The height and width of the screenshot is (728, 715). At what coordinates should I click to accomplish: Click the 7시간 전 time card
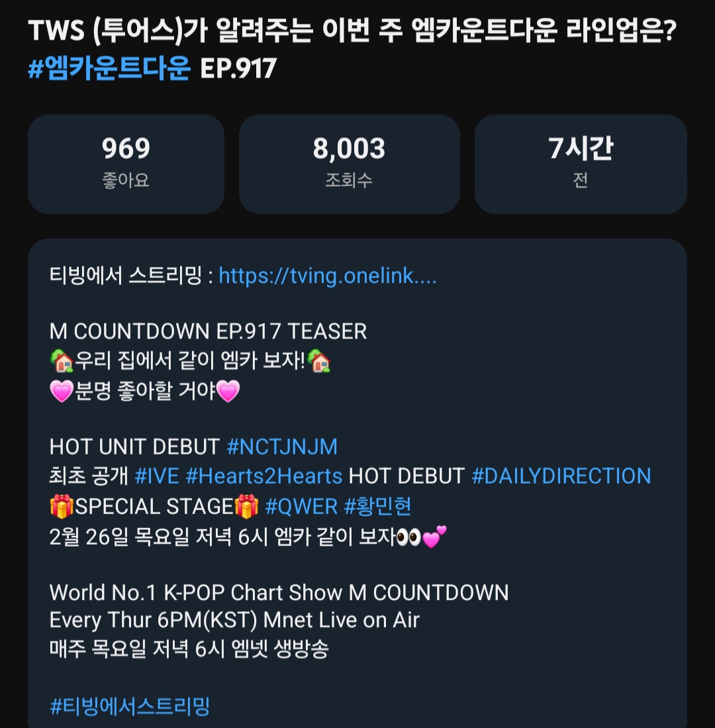click(581, 164)
